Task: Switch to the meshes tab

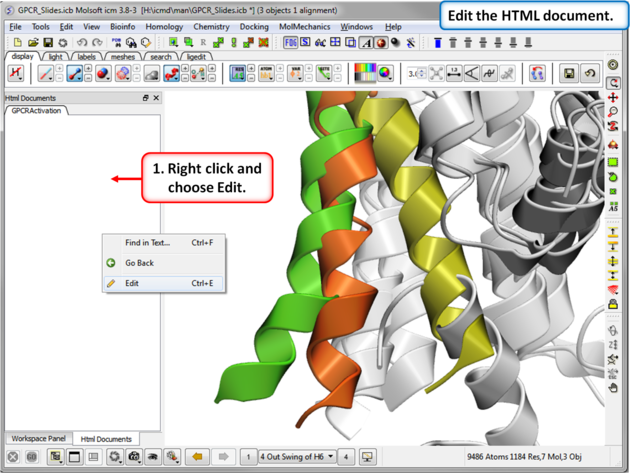Action: click(123, 57)
